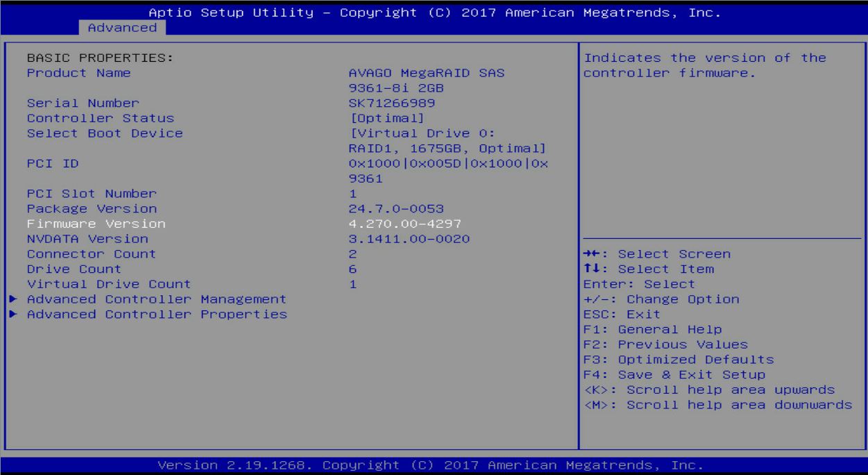Image resolution: width=868 pixels, height=475 pixels.
Task: Select the PCI ID label
Action: 53,164
